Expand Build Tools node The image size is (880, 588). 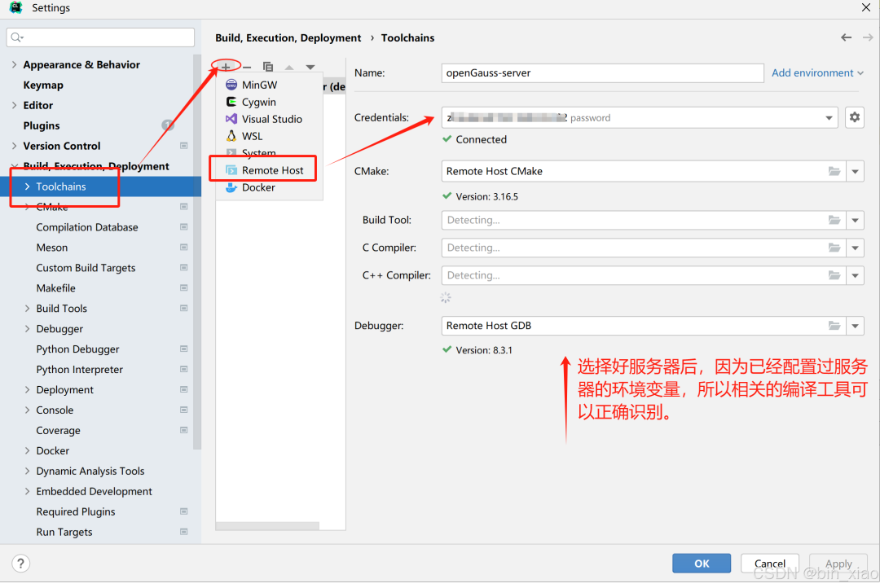point(27,309)
